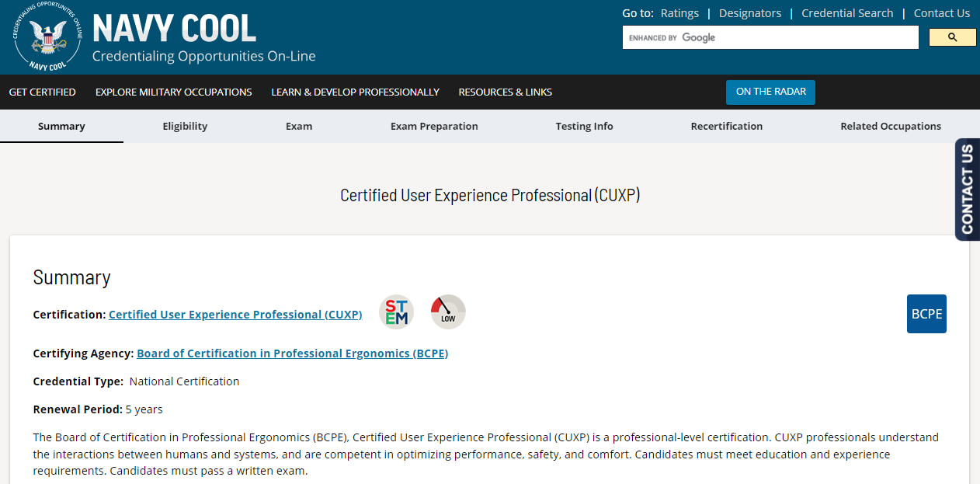Click the On The Radar button

coord(770,92)
